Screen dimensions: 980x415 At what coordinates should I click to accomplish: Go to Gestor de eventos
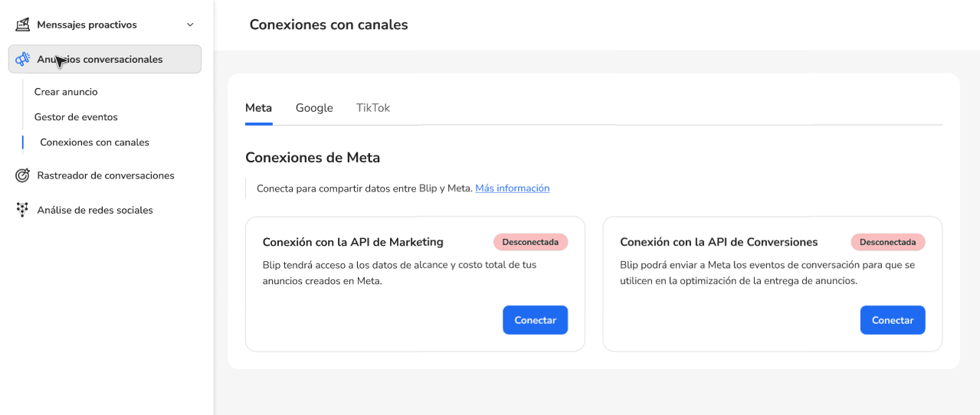coord(76,117)
